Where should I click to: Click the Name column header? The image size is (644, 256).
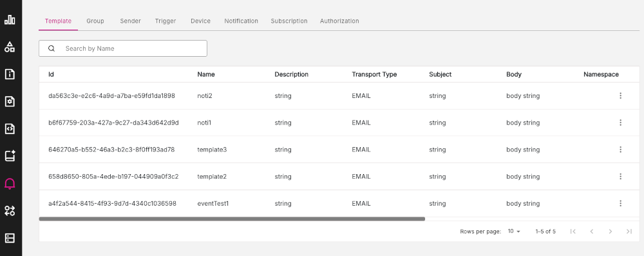click(206, 75)
